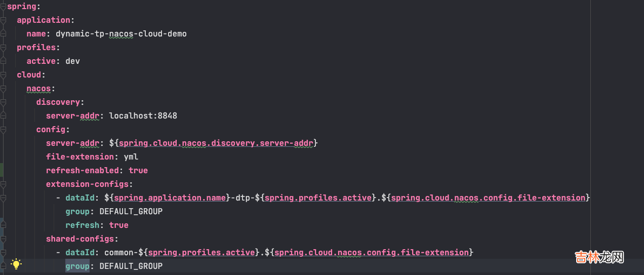Fold the shared-configs block in gutter
The width and height of the screenshot is (644, 275).
coord(3,239)
